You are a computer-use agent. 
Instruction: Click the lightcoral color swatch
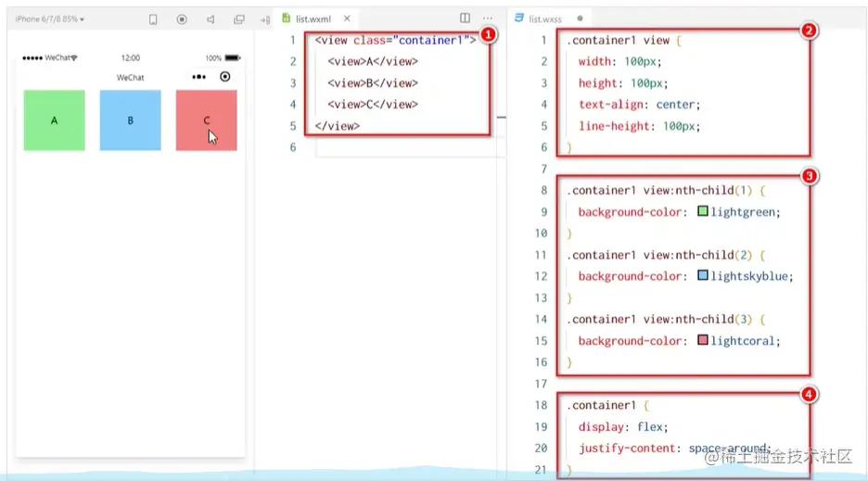[703, 340]
